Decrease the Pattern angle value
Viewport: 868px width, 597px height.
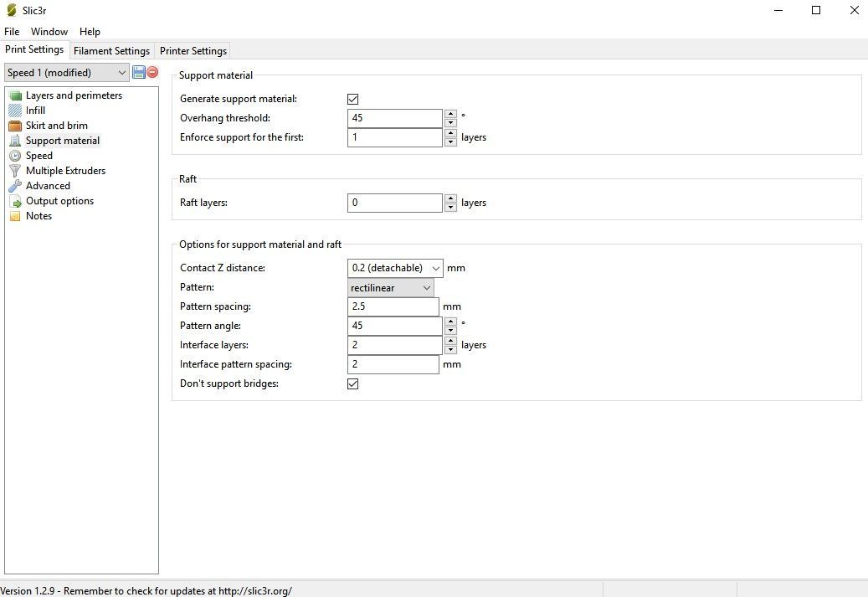click(x=450, y=330)
